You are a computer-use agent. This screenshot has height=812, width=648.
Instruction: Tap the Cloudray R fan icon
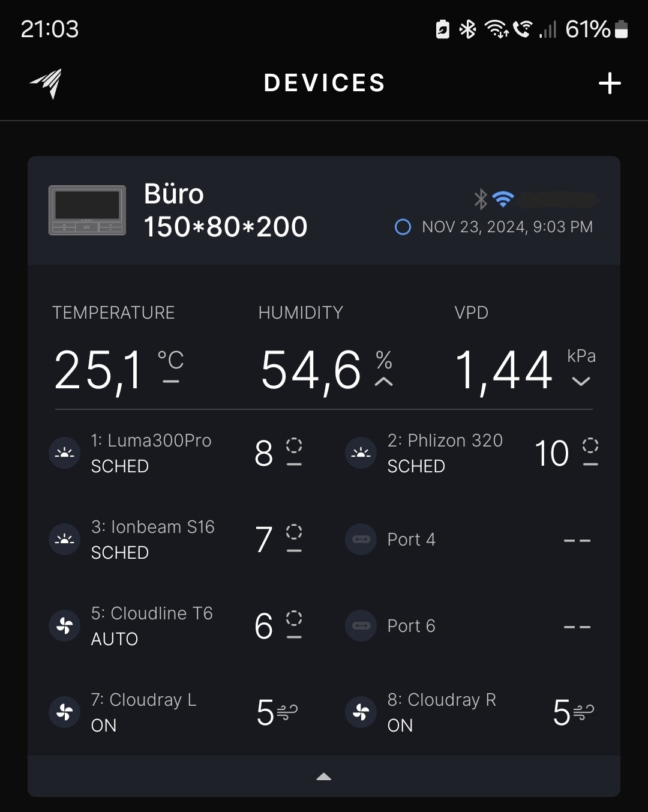(361, 712)
